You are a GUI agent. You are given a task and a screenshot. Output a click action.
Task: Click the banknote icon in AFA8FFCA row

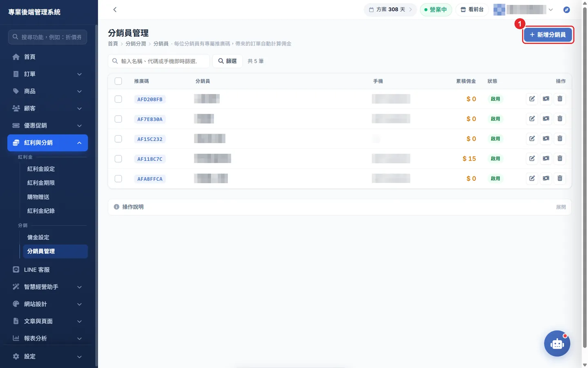tap(546, 178)
